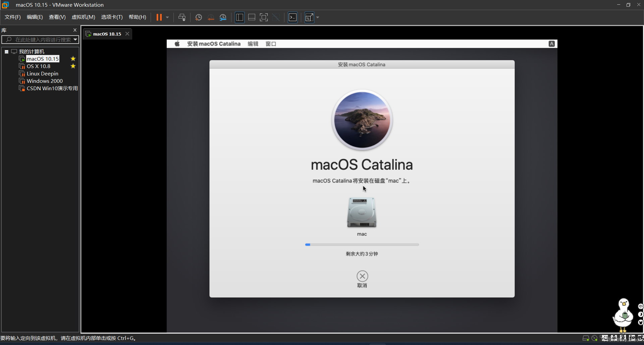Close the library panel

75,30
